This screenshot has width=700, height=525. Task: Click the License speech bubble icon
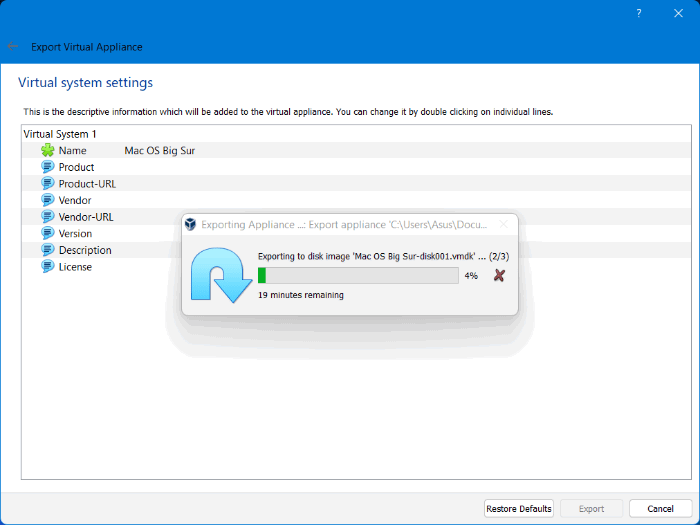click(x=47, y=267)
